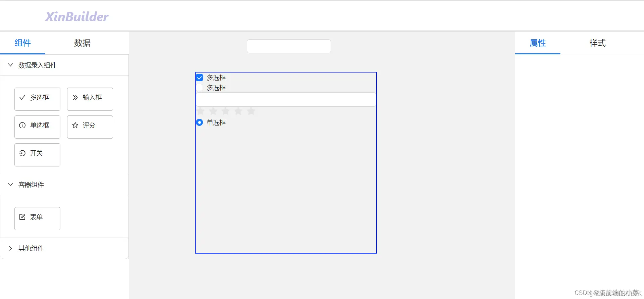Screen dimensions: 644x299
Task: Click the switch icon on 开关 component
Action: pos(22,153)
